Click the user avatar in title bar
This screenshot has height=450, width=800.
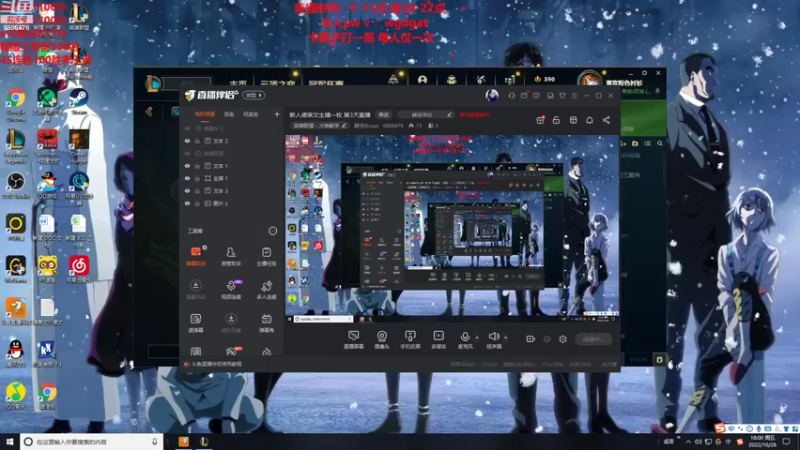click(492, 95)
